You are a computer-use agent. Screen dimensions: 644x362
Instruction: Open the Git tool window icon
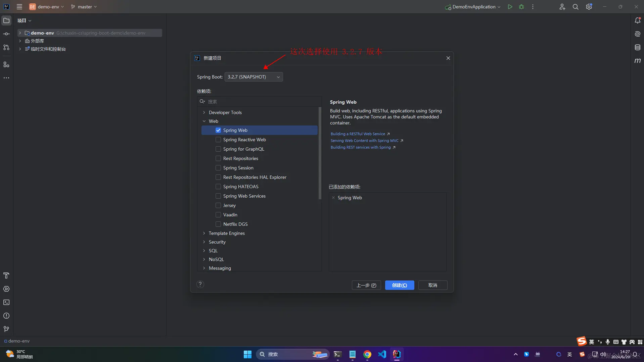coord(6,329)
